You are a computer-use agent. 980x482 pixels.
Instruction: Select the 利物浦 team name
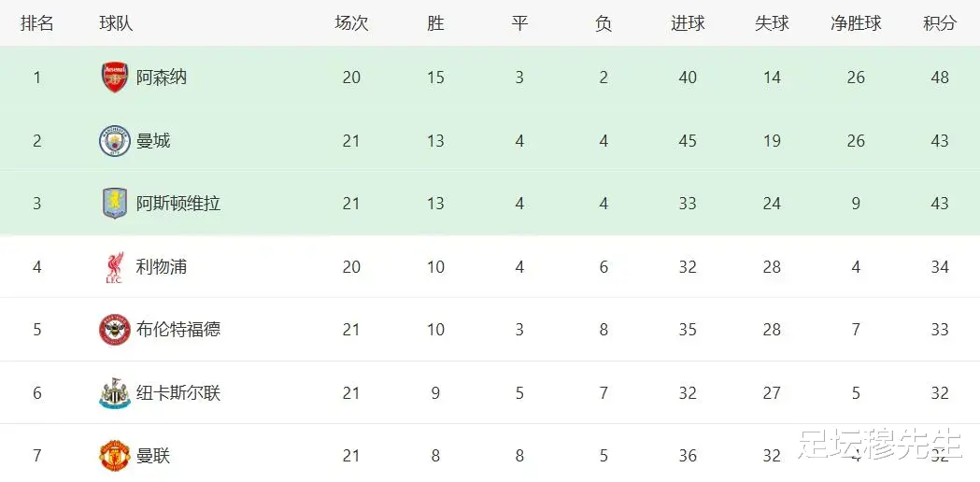tap(162, 267)
